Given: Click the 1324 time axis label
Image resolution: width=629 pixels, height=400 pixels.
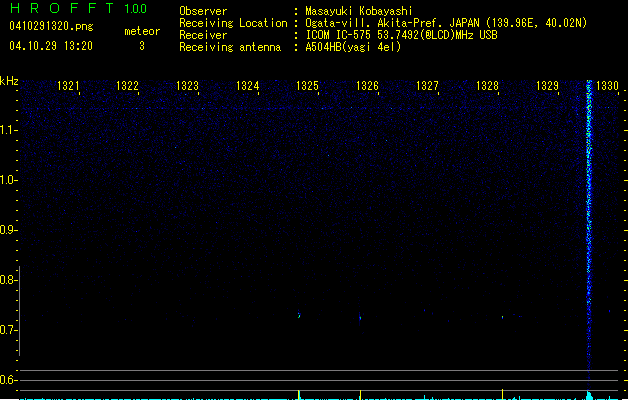Looking at the screenshot, I should click(x=248, y=86).
